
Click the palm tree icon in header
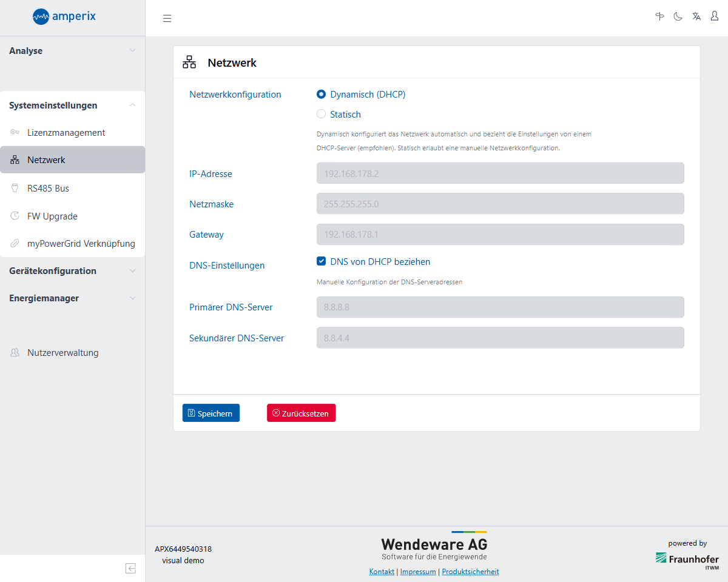659,17
